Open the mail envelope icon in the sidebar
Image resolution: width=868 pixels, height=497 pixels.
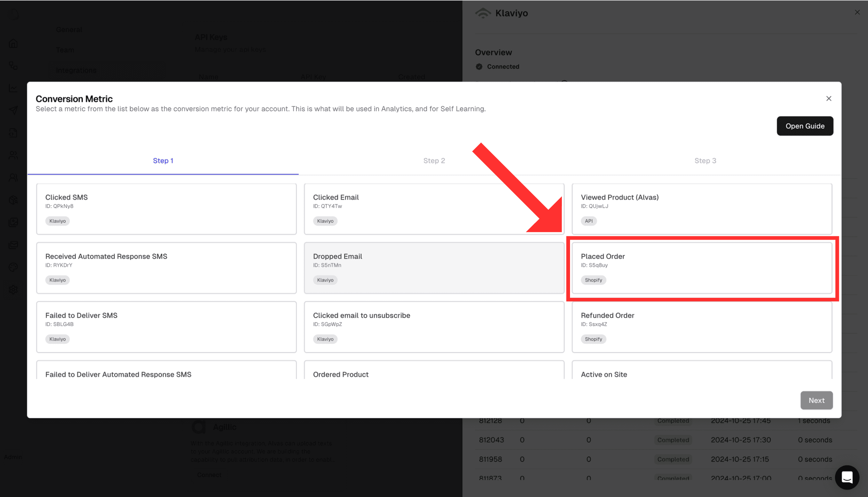[x=13, y=245]
